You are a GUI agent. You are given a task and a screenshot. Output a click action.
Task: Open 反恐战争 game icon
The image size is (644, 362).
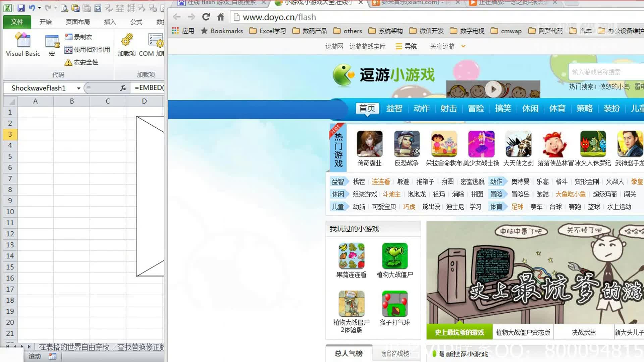[x=407, y=144]
